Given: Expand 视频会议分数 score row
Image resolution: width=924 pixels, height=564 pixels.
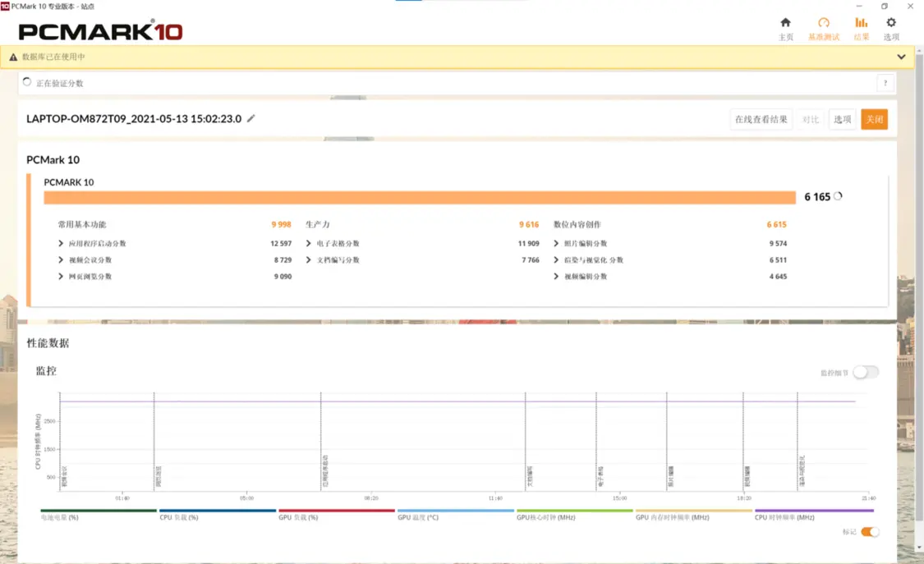Looking at the screenshot, I should (62, 260).
